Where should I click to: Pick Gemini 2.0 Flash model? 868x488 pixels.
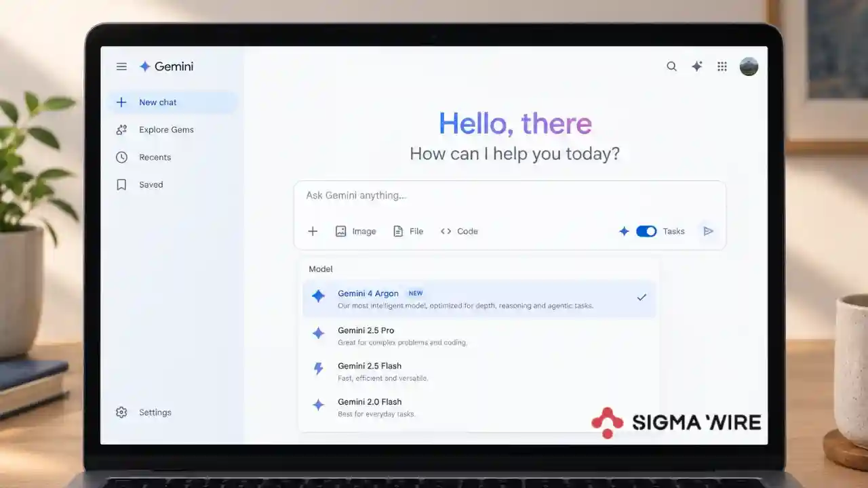point(479,407)
